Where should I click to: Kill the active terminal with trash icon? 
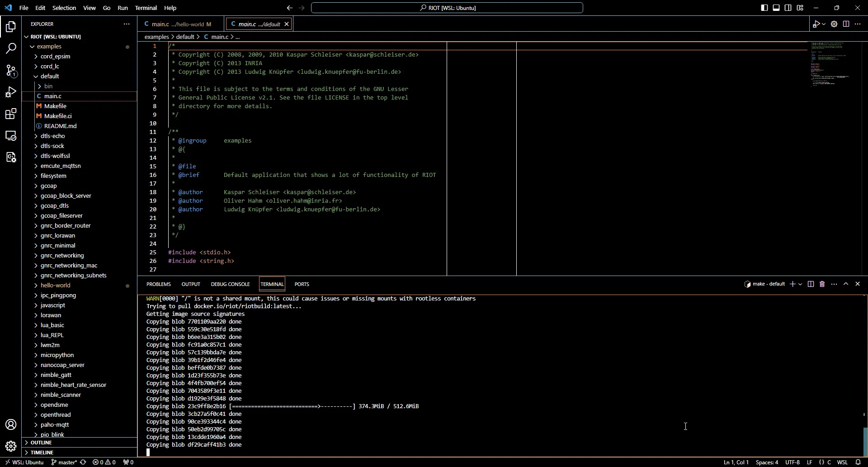coord(822,284)
